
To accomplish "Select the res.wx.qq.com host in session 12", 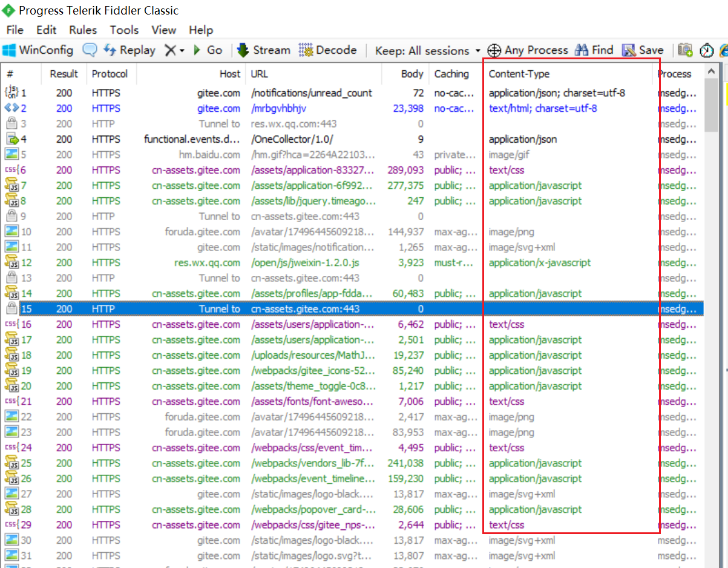I will pyautogui.click(x=207, y=263).
